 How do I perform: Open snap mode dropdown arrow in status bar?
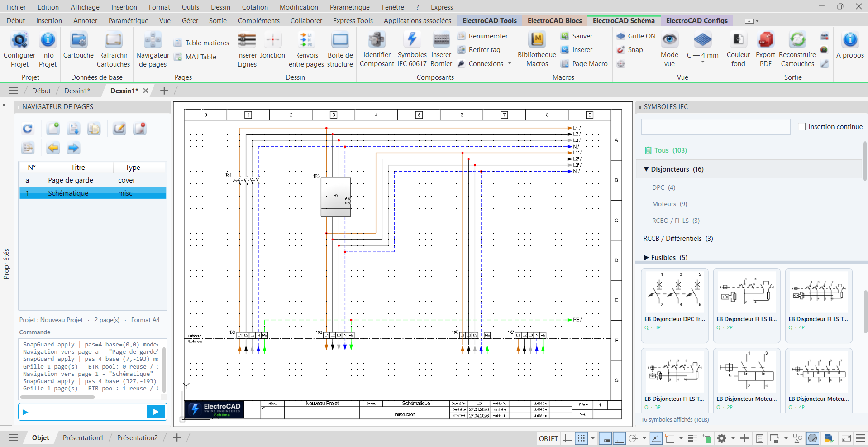coord(593,438)
